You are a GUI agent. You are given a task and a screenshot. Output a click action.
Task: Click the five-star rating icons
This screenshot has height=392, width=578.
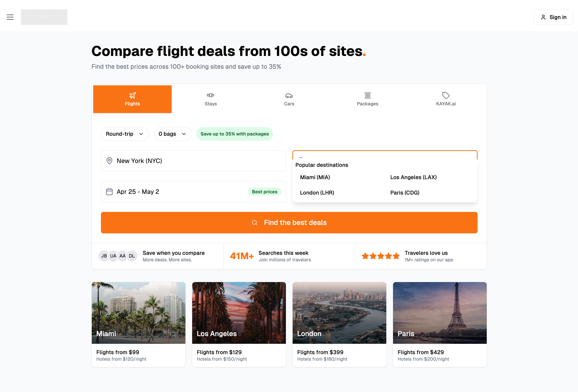pos(381,256)
